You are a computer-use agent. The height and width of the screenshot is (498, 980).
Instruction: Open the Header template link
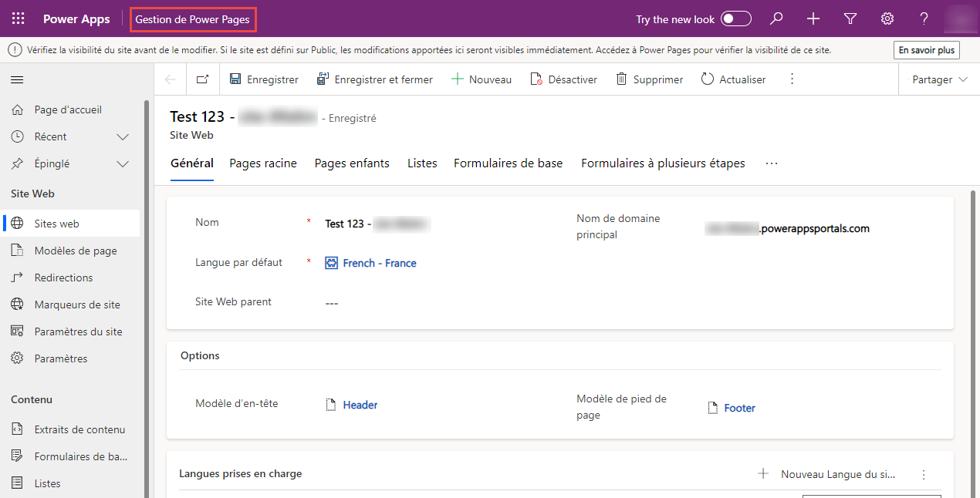pos(360,404)
